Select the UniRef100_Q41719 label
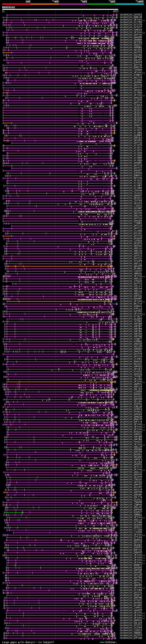 click(131, 77)
